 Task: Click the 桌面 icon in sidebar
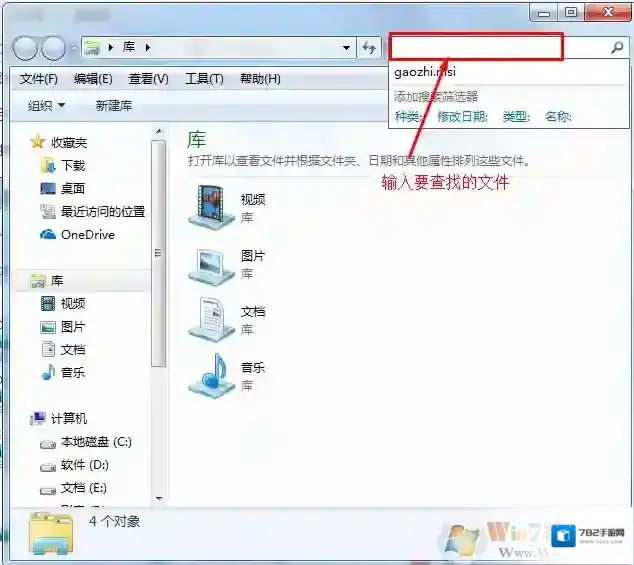click(48, 188)
